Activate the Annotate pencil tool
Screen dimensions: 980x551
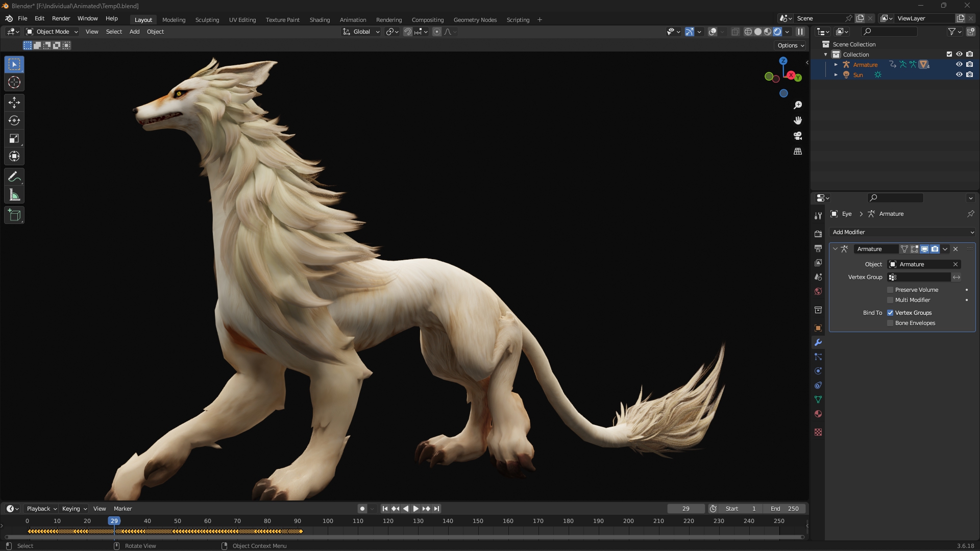(14, 177)
